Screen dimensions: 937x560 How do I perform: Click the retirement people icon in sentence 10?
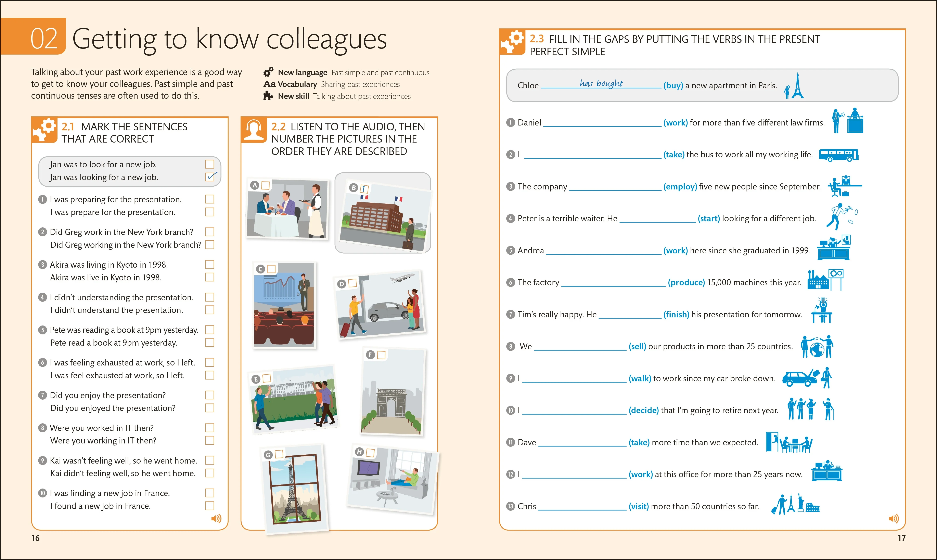[811, 409]
